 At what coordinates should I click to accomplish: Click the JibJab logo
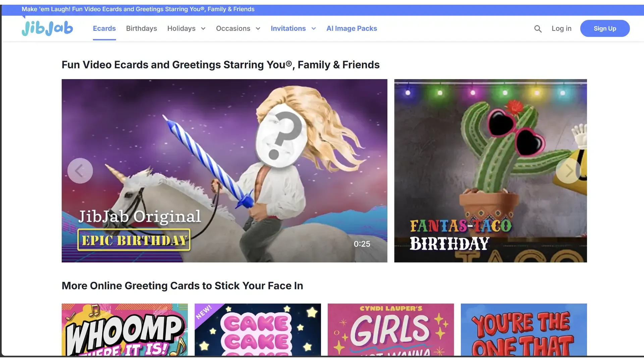coord(47,28)
